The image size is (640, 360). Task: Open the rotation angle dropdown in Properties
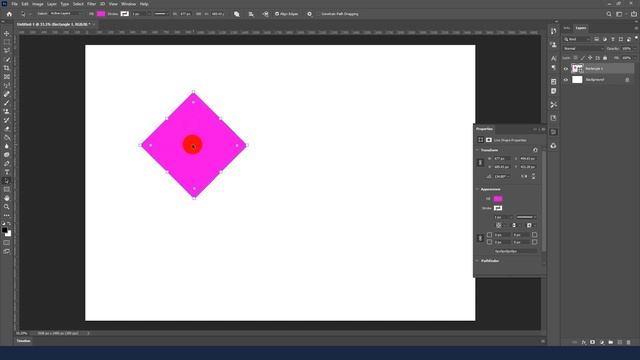tap(508, 177)
